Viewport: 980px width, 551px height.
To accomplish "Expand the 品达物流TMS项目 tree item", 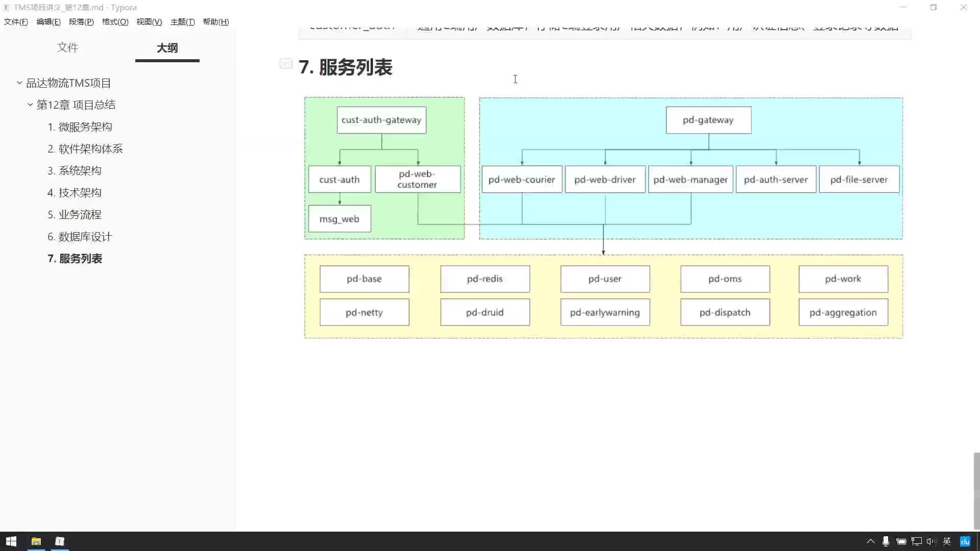I will point(19,82).
